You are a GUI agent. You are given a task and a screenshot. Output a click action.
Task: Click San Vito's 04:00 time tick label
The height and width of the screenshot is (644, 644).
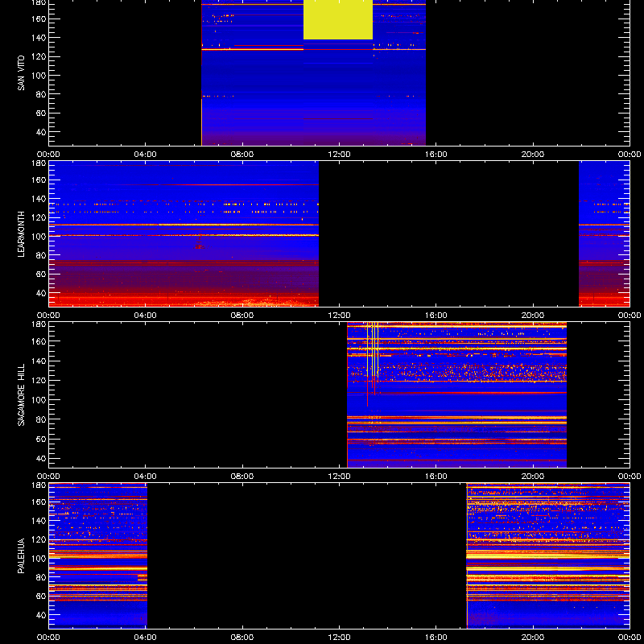(146, 155)
